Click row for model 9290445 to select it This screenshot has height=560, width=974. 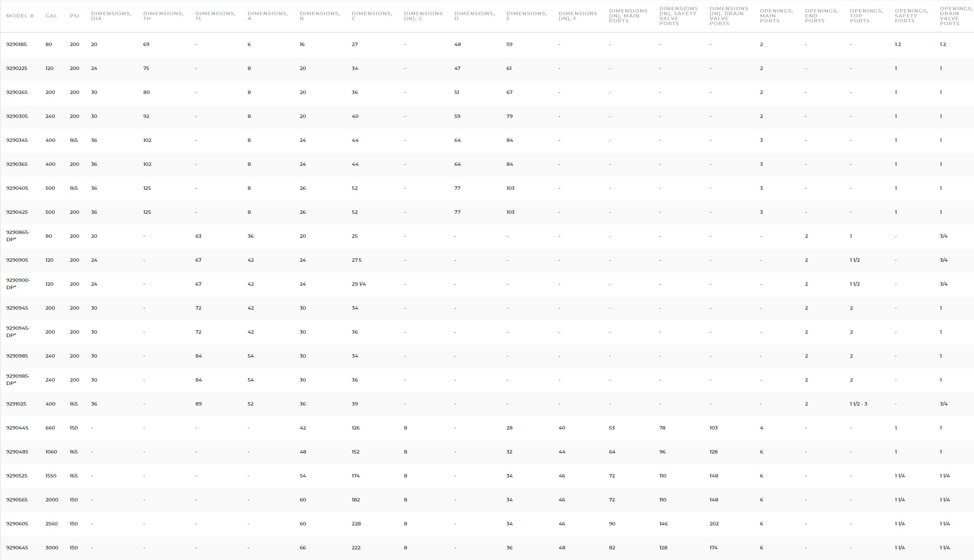487,428
